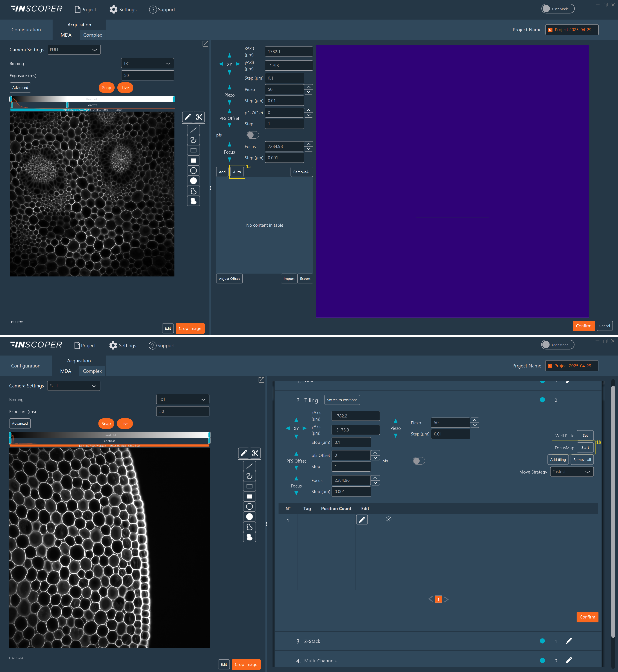Pop out the camera panel in the upper window
Image resolution: width=618 pixels, height=672 pixels.
[x=205, y=44]
